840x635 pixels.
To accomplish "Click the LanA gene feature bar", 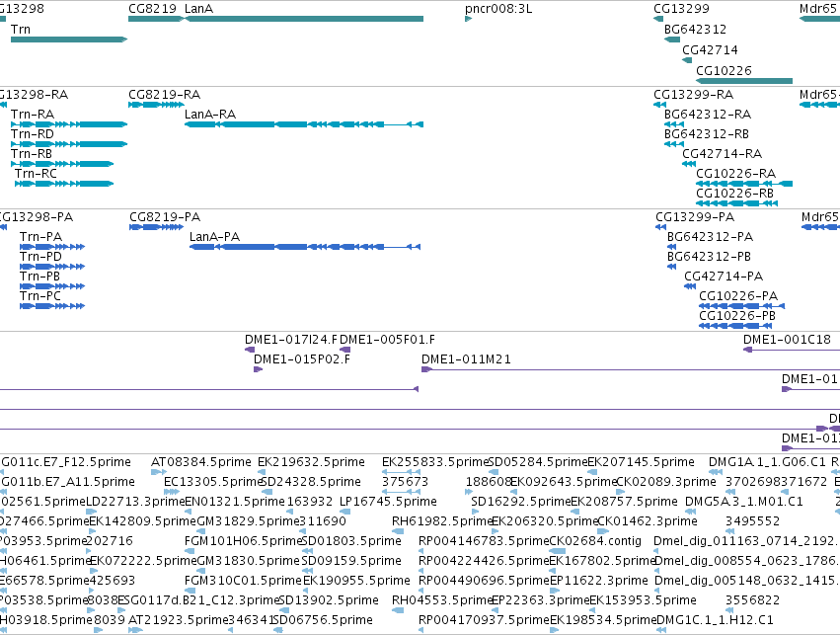I will coord(304,19).
